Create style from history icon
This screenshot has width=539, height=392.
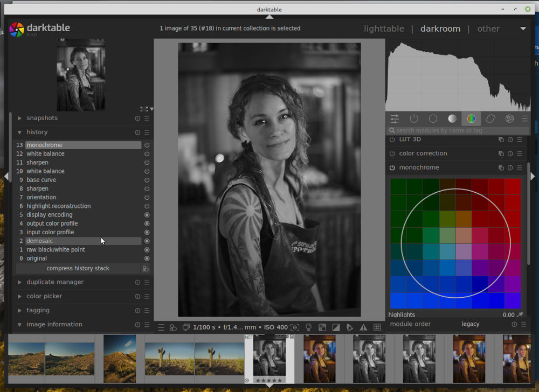click(x=146, y=269)
